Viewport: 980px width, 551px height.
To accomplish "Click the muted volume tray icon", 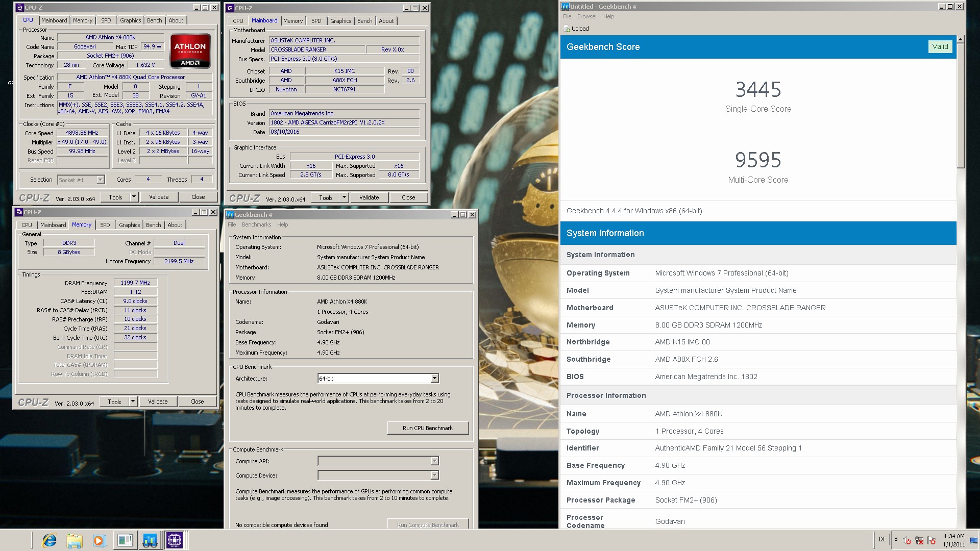I will pos(907,540).
